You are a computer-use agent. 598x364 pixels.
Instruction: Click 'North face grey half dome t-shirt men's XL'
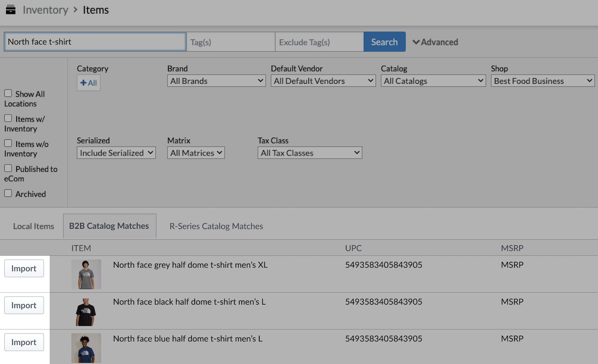(190, 265)
